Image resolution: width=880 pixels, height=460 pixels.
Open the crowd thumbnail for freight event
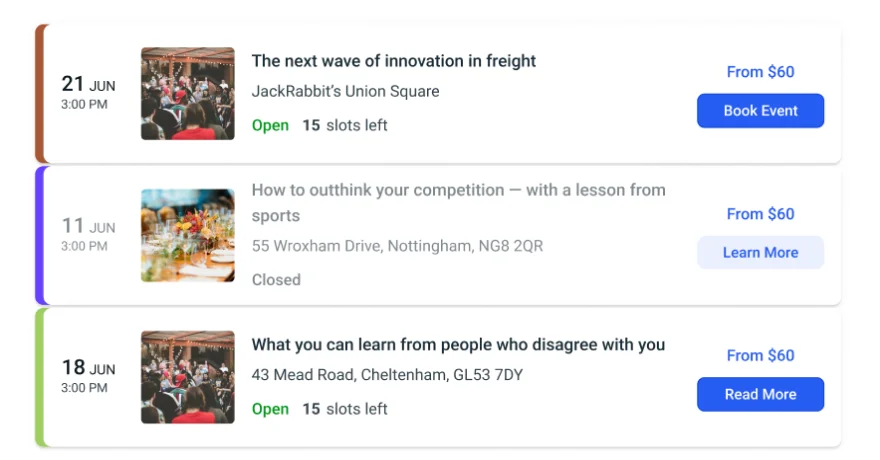coord(187,93)
